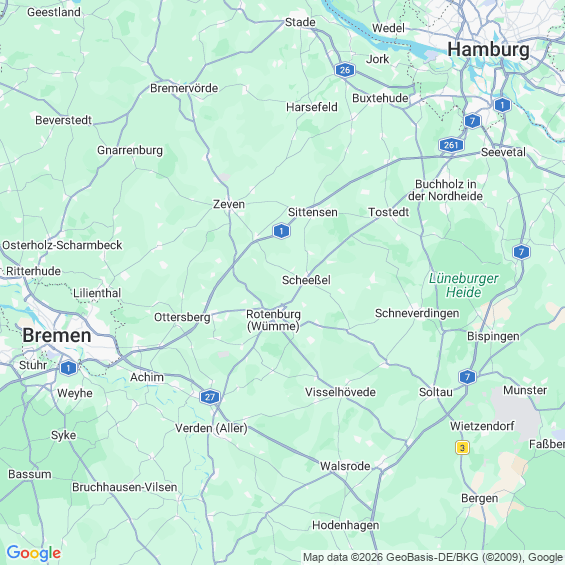Click the A27 highway shield near Verden

pos(210,397)
